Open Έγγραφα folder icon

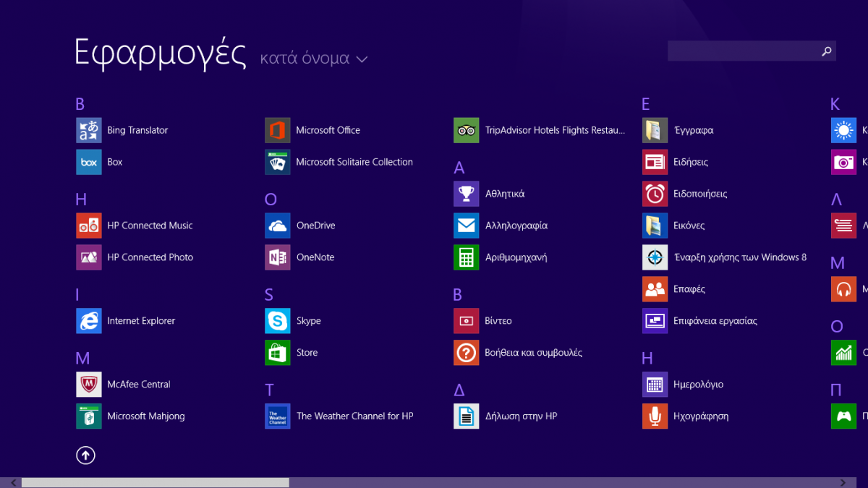point(655,130)
